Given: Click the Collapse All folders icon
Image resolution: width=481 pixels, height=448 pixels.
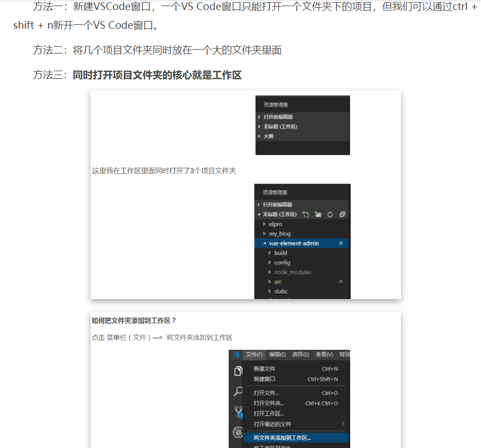Looking at the screenshot, I should click(x=342, y=215).
